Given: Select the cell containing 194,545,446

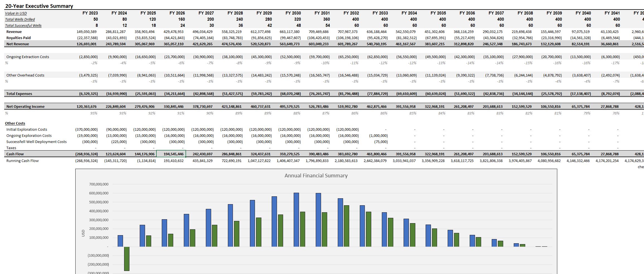Looking at the screenshot, I should 172,154.
